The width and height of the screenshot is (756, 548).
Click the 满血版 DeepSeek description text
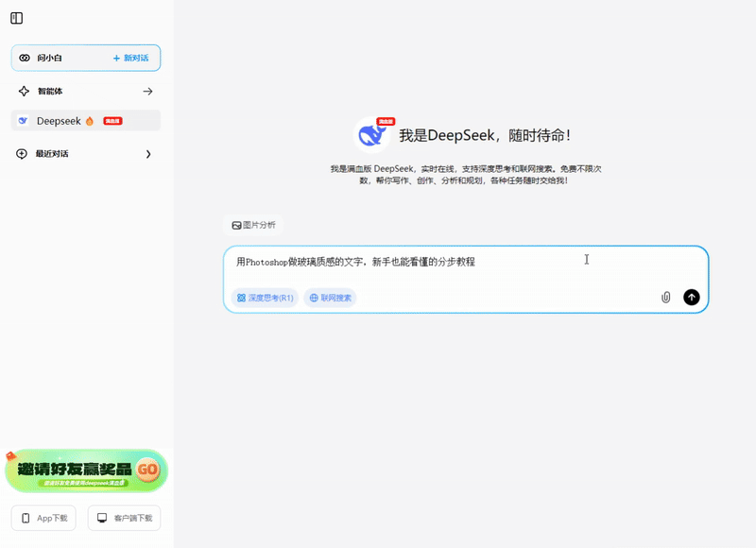(x=466, y=175)
